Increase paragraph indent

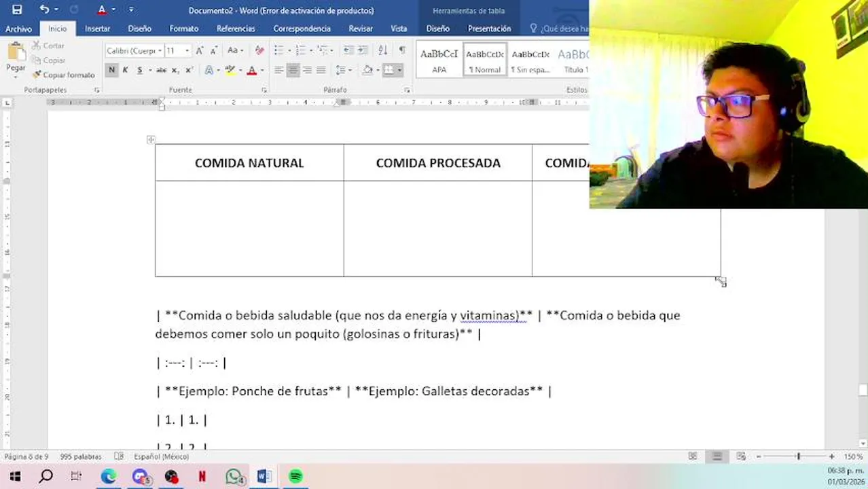tap(363, 50)
